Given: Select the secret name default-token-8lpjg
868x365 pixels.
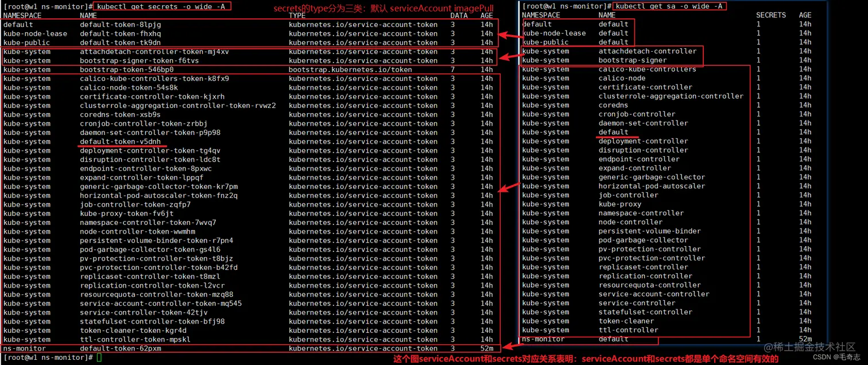Looking at the screenshot, I should point(121,25).
